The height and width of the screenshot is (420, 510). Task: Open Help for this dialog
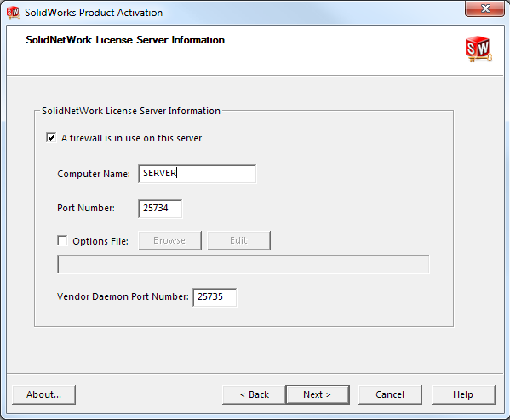[463, 394]
